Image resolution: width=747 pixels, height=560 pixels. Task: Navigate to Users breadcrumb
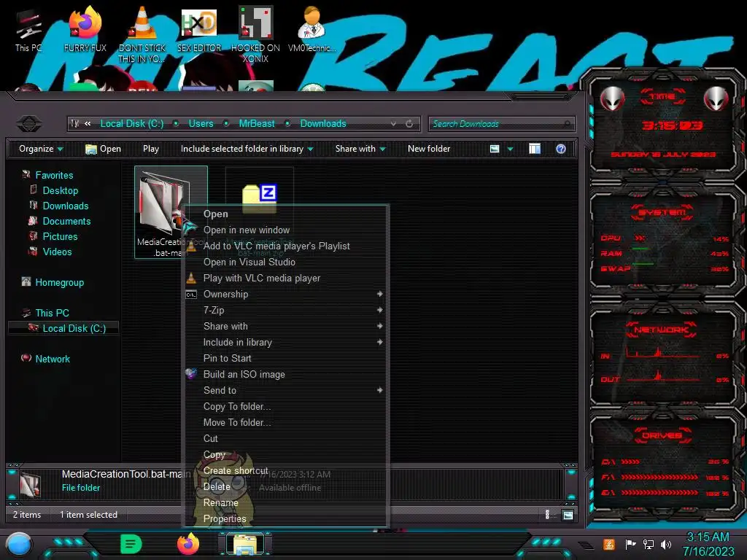click(201, 124)
